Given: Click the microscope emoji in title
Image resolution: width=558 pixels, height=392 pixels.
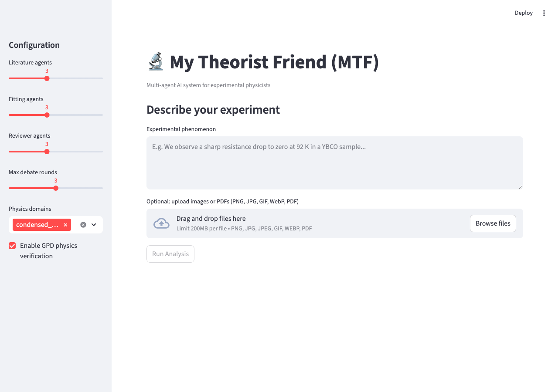Looking at the screenshot, I should (x=156, y=62).
